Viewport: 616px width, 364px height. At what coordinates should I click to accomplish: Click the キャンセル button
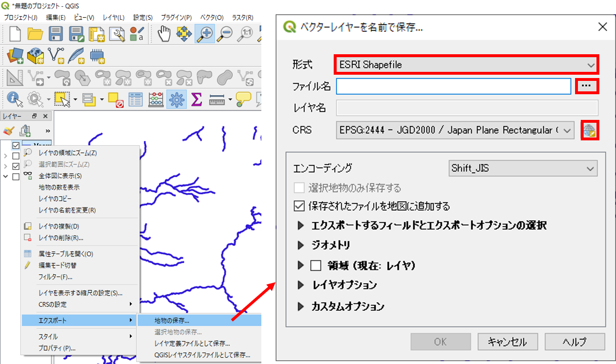click(x=507, y=342)
